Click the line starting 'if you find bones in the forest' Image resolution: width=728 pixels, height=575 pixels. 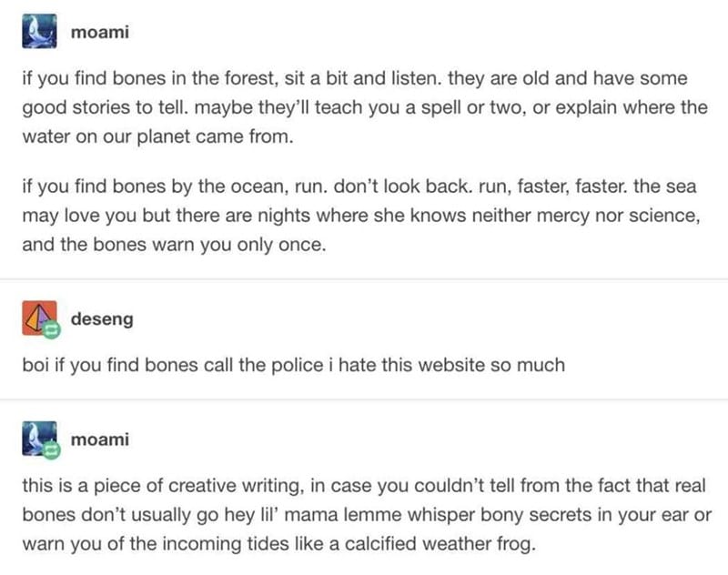point(355,78)
